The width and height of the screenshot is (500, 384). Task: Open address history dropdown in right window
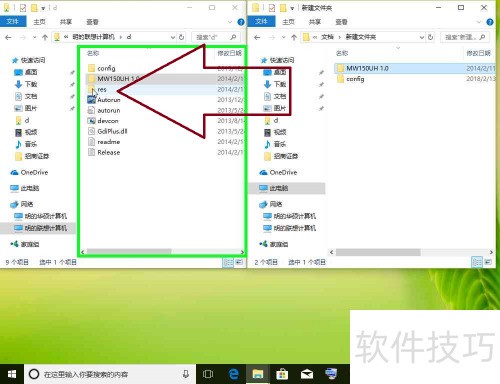422,37
